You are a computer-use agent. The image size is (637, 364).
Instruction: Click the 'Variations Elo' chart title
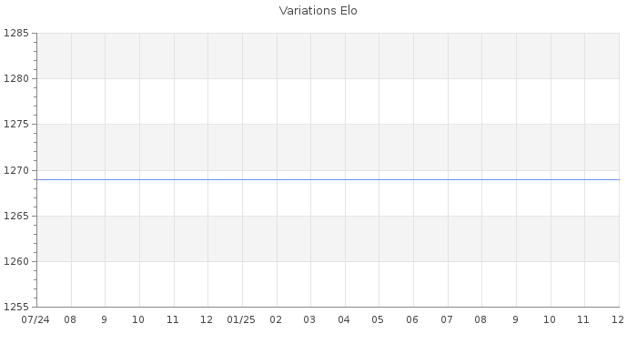pyautogui.click(x=318, y=11)
